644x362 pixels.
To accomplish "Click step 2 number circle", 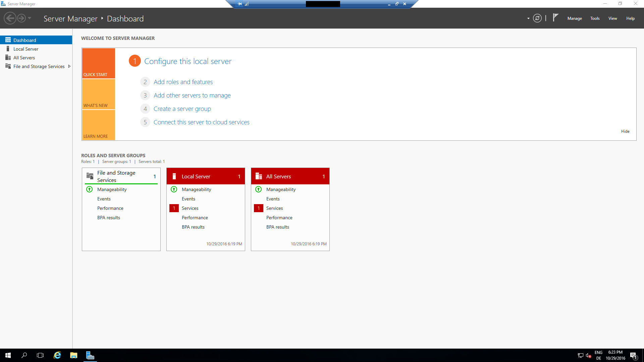I will [x=145, y=82].
